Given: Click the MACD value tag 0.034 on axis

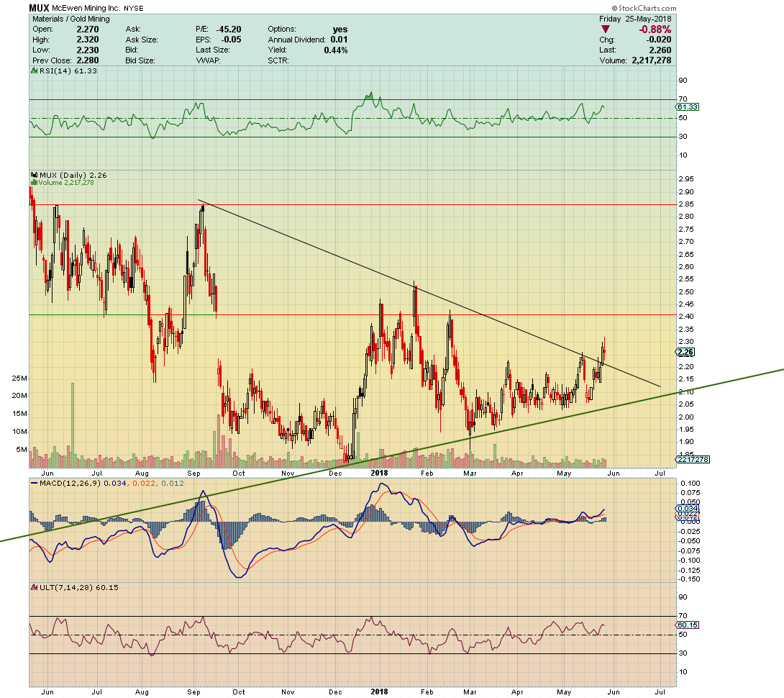Looking at the screenshot, I should 688,509.
